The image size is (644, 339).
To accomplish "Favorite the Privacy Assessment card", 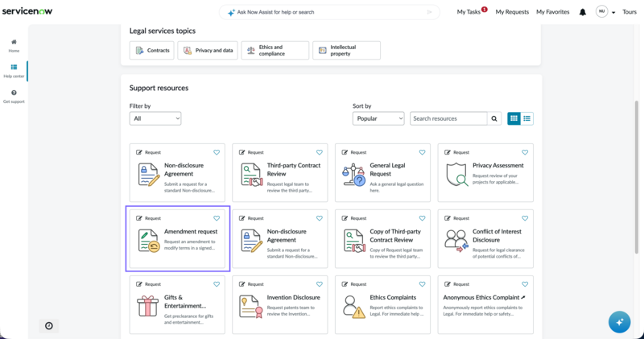I will pos(525,152).
